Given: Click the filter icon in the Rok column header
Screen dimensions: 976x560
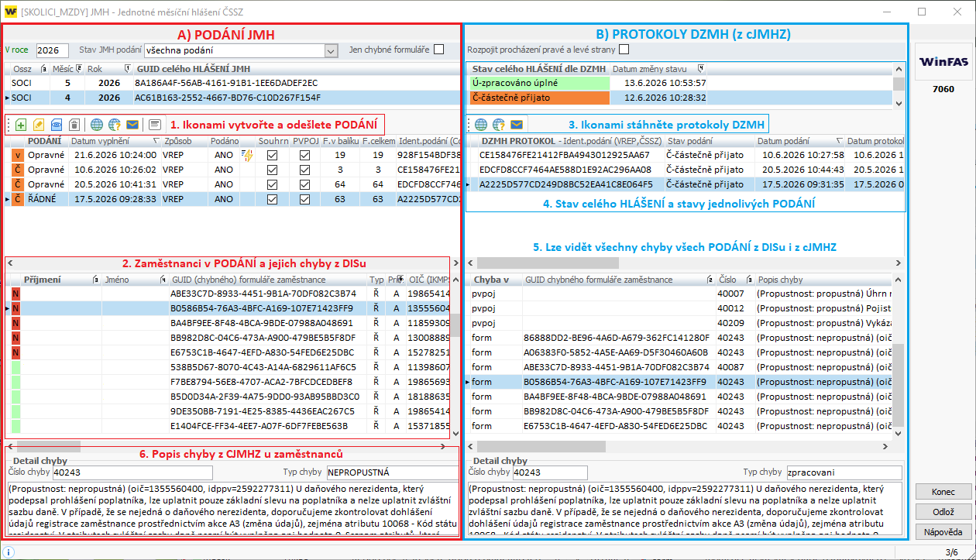Looking at the screenshot, I should [x=127, y=68].
